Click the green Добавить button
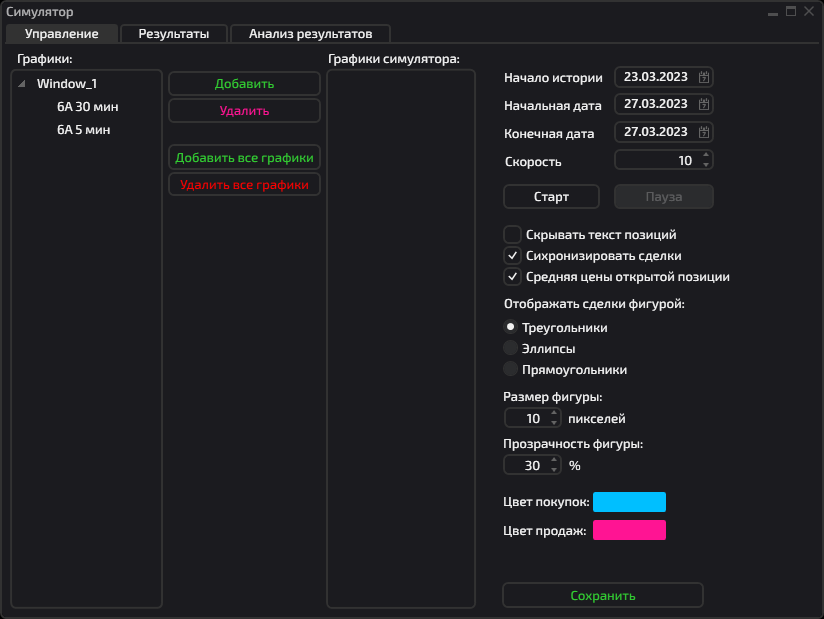The height and width of the screenshot is (619, 824). 244,84
